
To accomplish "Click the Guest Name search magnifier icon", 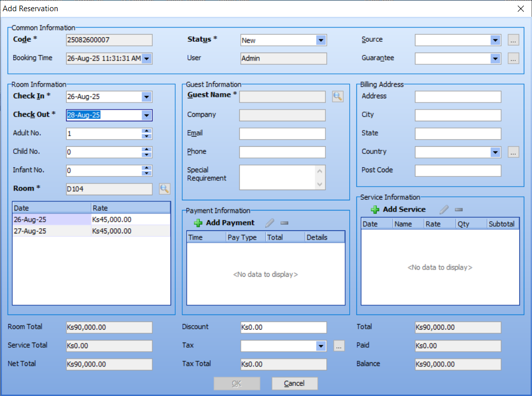I will coord(338,96).
